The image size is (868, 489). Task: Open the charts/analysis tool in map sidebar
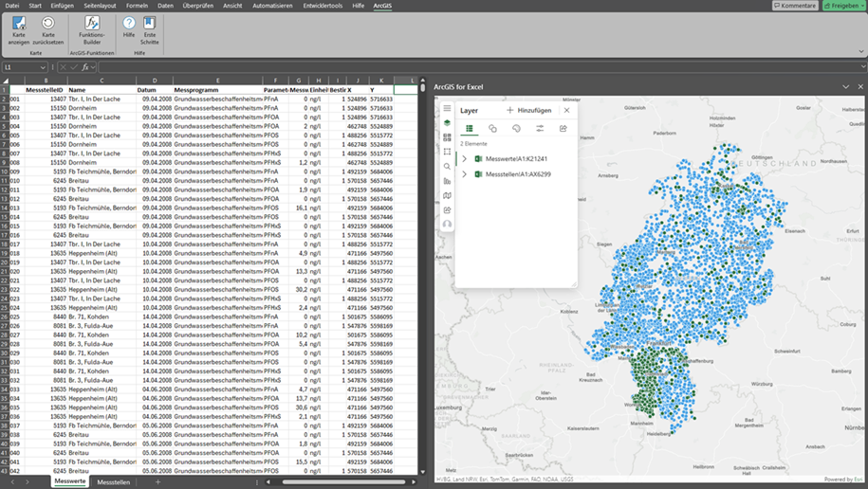point(448,181)
